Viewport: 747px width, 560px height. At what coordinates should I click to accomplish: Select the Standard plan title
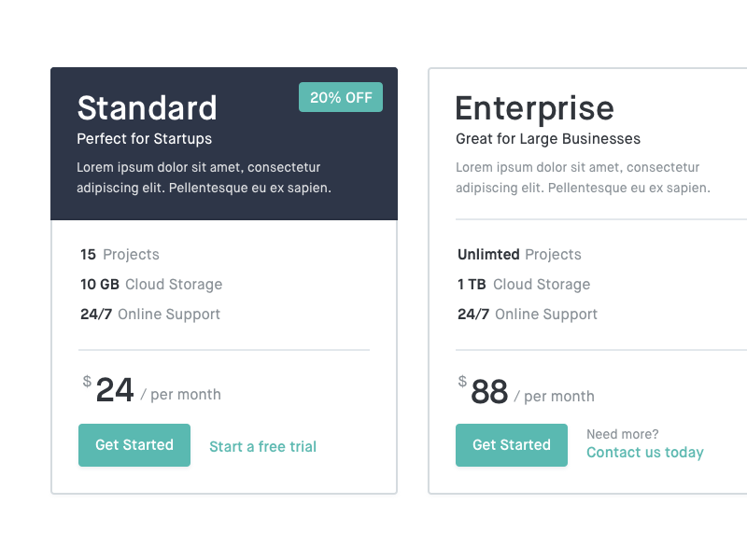tap(147, 108)
